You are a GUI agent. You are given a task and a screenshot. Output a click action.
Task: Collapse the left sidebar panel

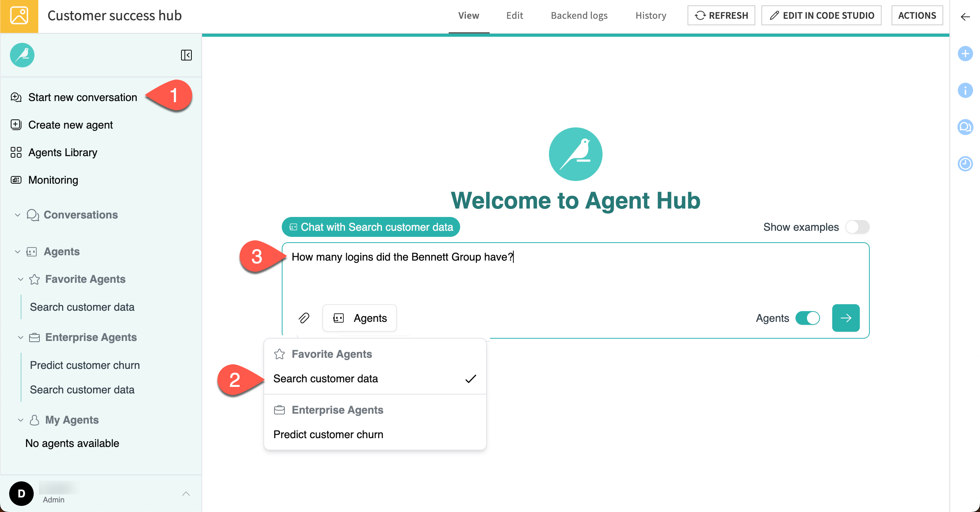pyautogui.click(x=186, y=55)
